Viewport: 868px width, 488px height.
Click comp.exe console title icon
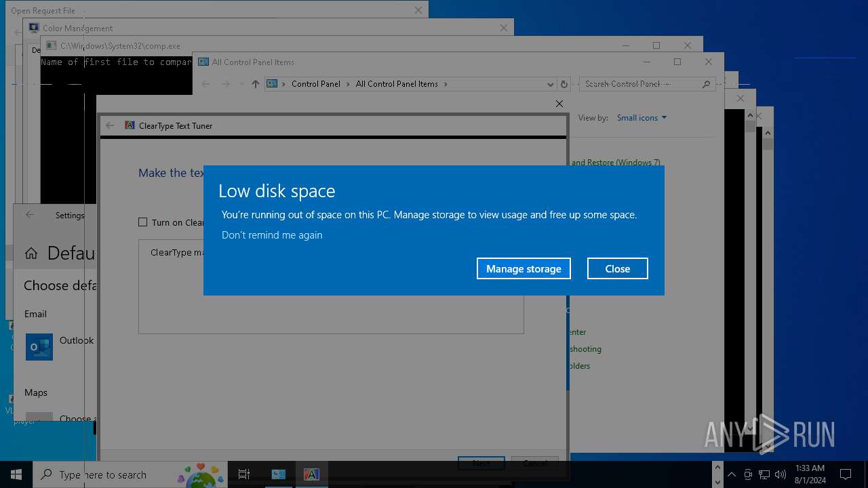point(52,45)
